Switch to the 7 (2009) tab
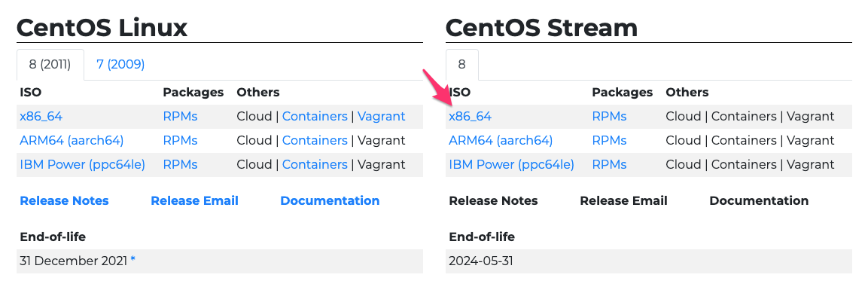868x290 pixels. pyautogui.click(x=120, y=65)
